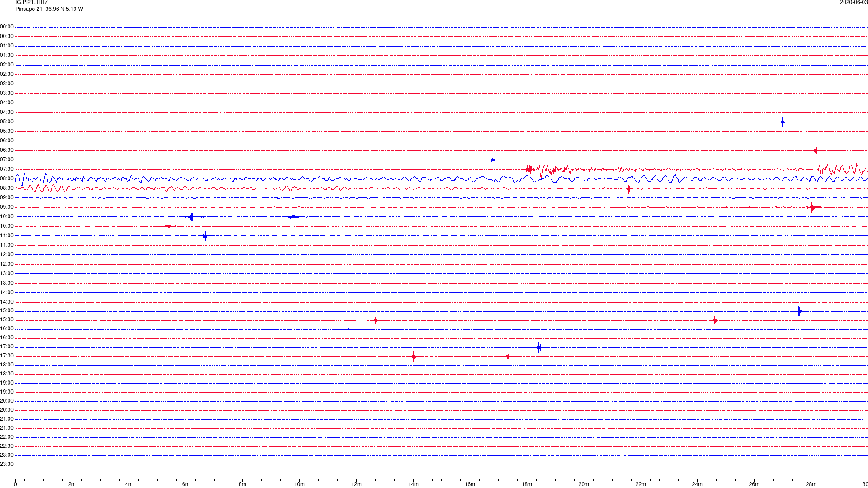The width and height of the screenshot is (868, 488).
Task: Click the blue noise burst near 10m on 10:00 trace
Action: [294, 217]
